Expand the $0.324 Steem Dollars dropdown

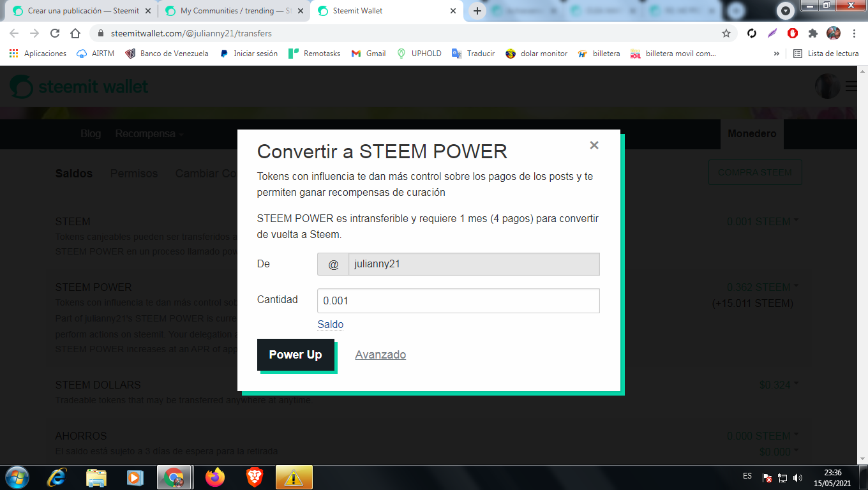(779, 385)
